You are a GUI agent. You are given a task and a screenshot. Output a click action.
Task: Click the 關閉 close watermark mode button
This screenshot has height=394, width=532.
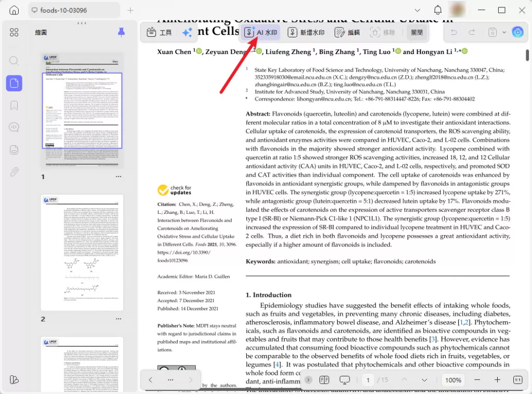(x=417, y=33)
